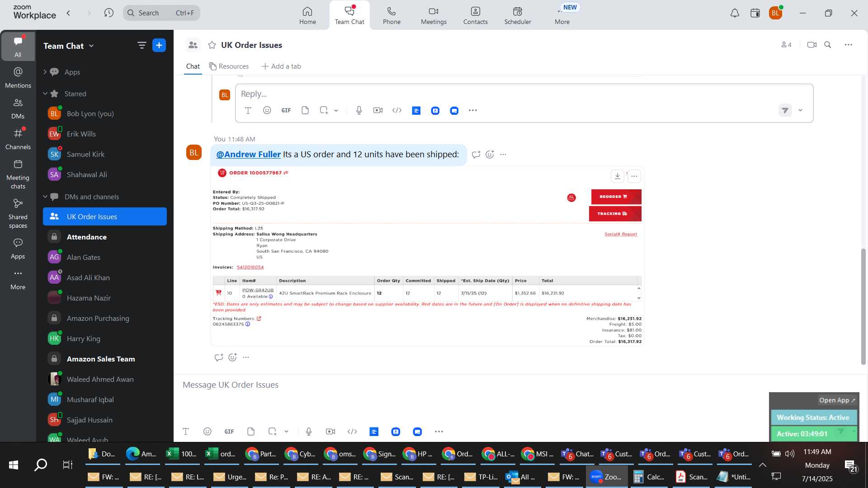The image size is (868, 488).
Task: Click Open App in status widget
Action: (837, 400)
